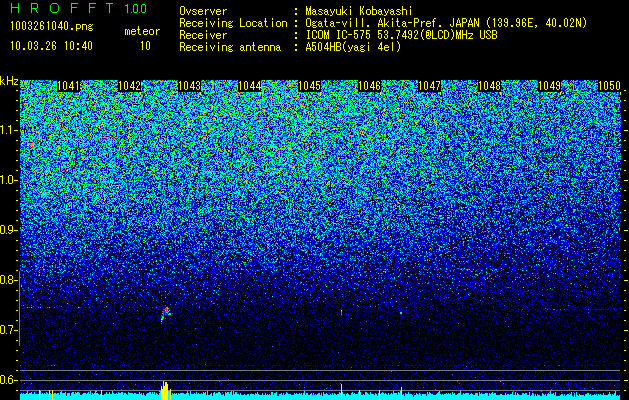Click the 1049 time marker

(549, 86)
